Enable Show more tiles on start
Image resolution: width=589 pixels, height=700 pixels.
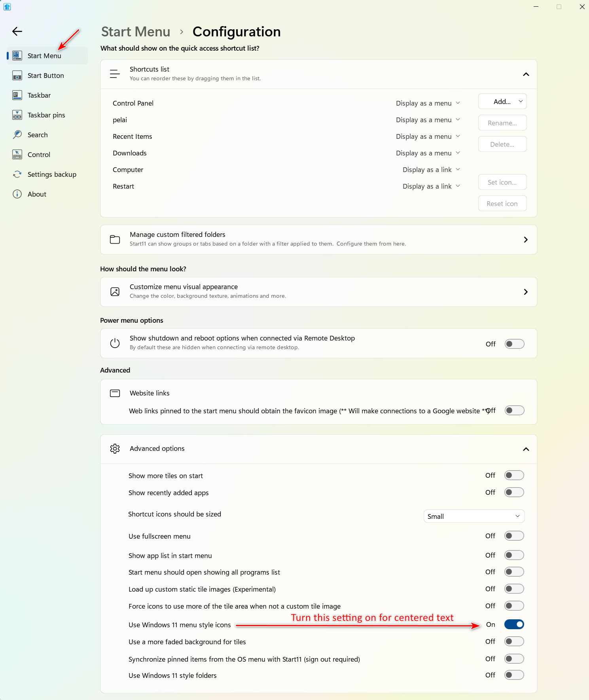[x=514, y=475]
